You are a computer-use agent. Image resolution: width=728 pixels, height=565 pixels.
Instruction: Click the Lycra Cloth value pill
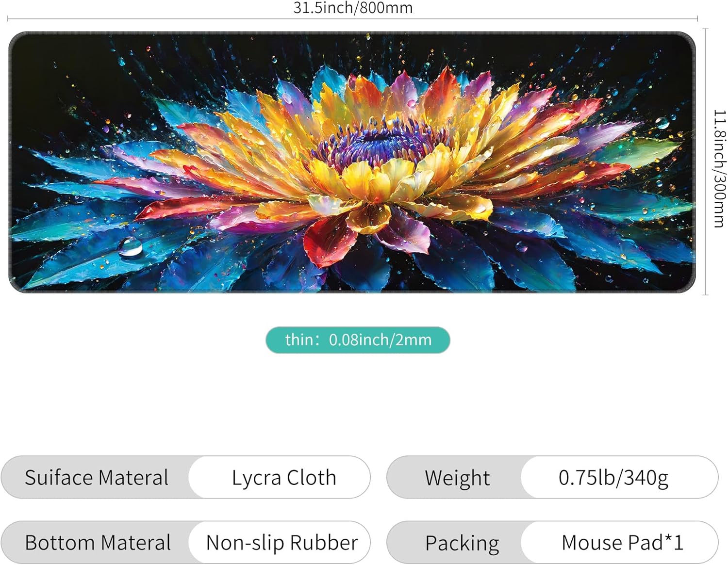tap(280, 477)
